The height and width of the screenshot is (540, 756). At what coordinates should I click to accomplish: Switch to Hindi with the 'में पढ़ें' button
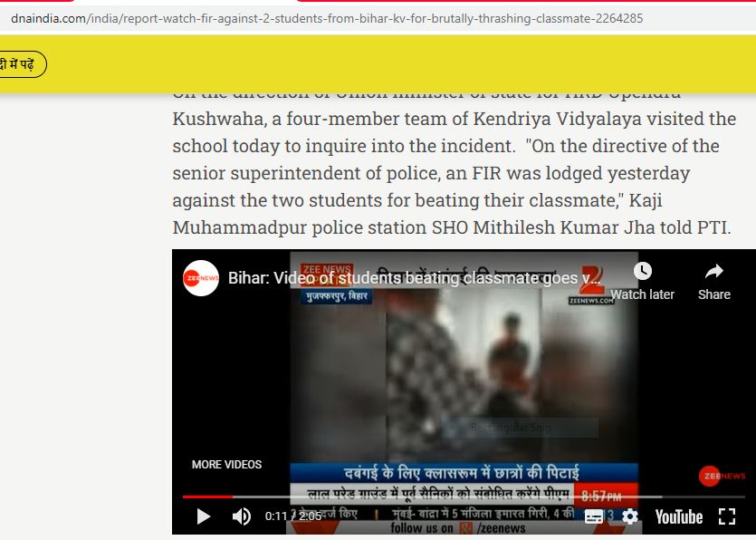19,64
